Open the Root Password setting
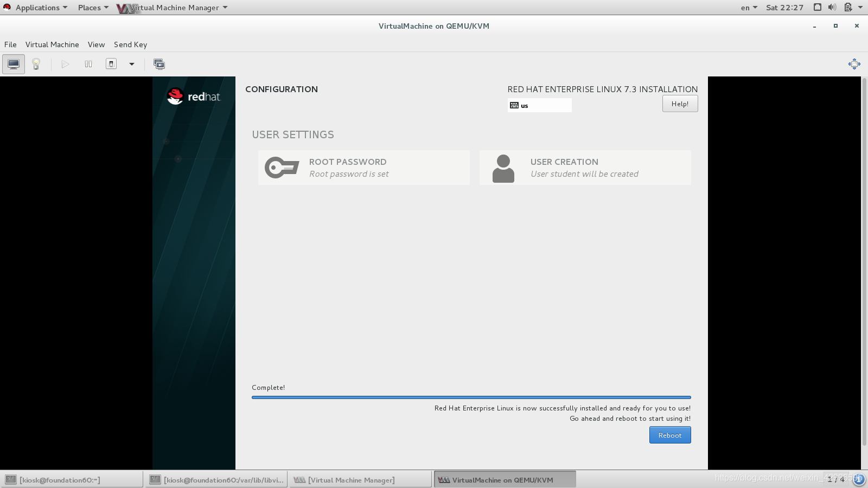This screenshot has width=868, height=488. pyautogui.click(x=363, y=168)
